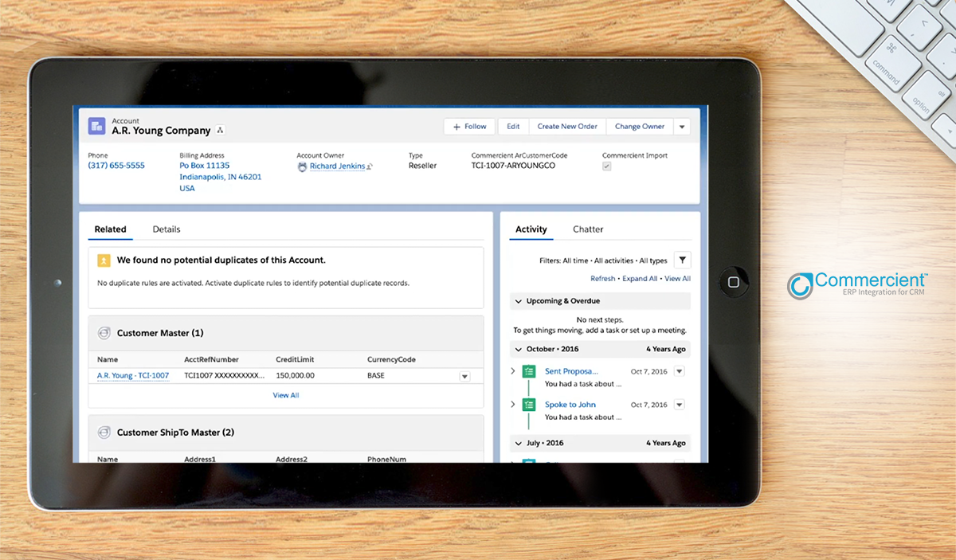The width and height of the screenshot is (956, 560).
Task: Open the overflow dropdown next to Change Owner
Action: 682,126
